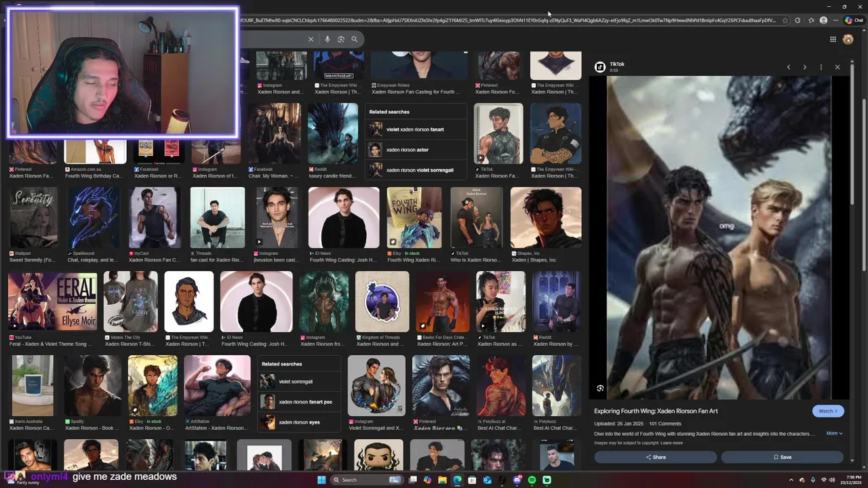
Task: Open File Explorer from the taskbar
Action: [x=442, y=480]
